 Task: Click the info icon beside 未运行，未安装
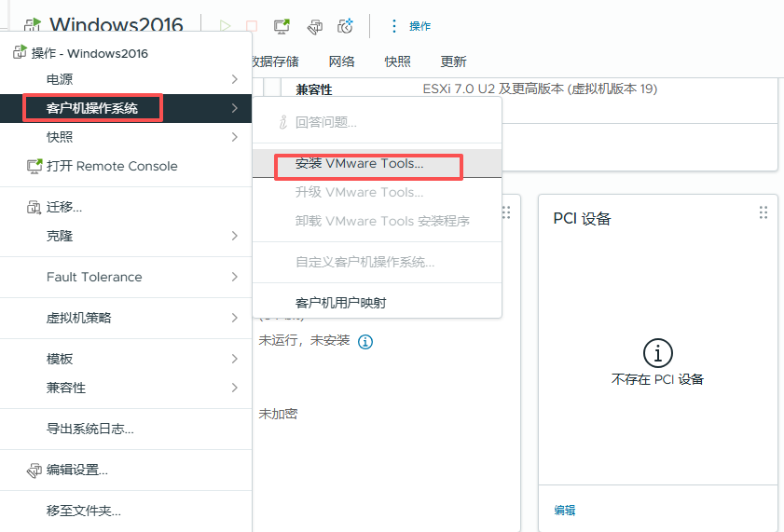(365, 342)
